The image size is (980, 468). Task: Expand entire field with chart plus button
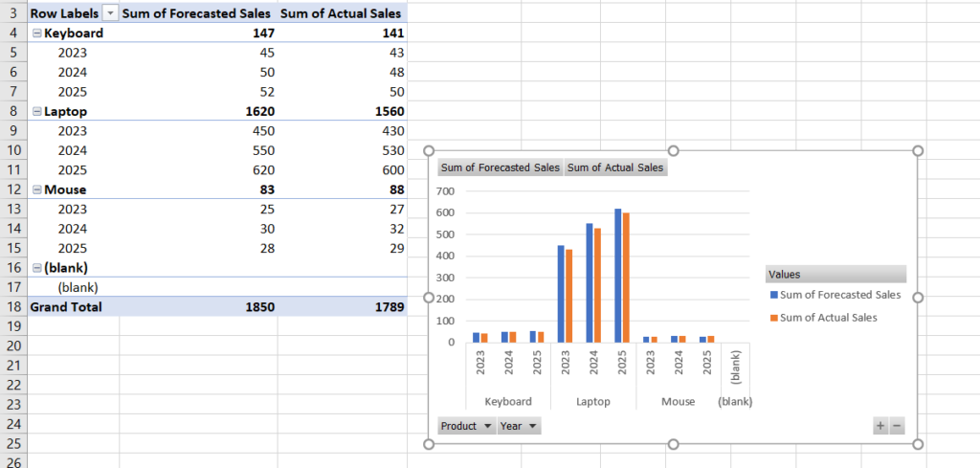click(880, 426)
